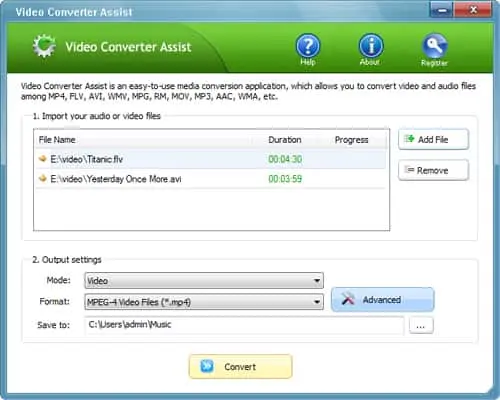Click the Duration column header
The image size is (500, 400).
(x=285, y=140)
